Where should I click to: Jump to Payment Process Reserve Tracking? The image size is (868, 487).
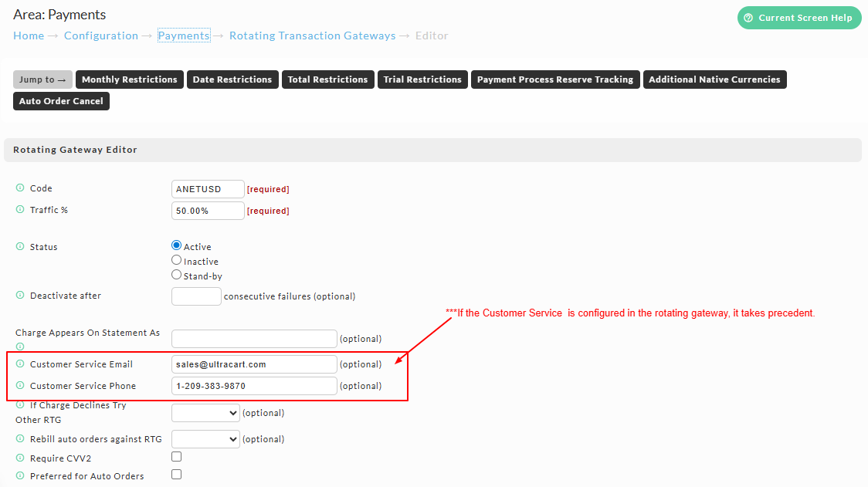[555, 79]
